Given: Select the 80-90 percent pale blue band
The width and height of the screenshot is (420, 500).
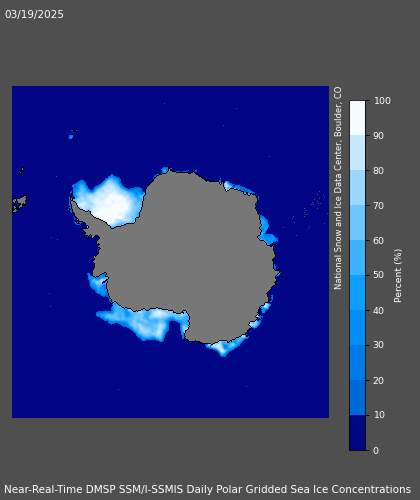Looking at the screenshot, I should click(357, 153).
